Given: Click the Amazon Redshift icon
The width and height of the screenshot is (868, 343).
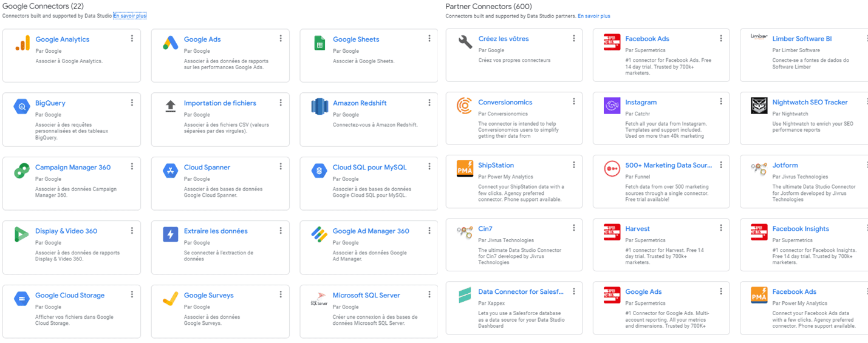Looking at the screenshot, I should click(x=320, y=107).
